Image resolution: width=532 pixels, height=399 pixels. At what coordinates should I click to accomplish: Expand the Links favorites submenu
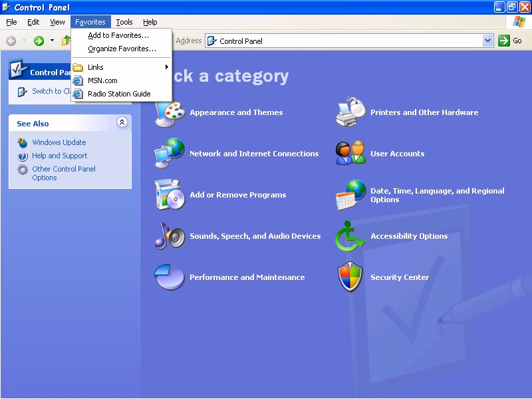pos(120,67)
